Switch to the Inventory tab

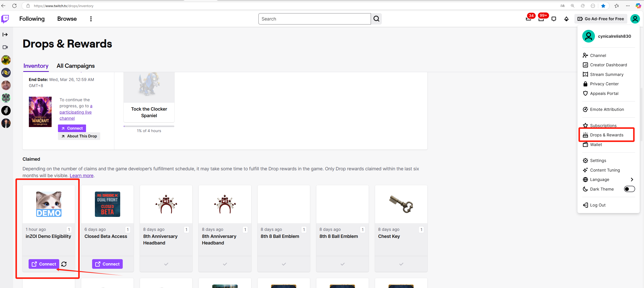(x=36, y=66)
